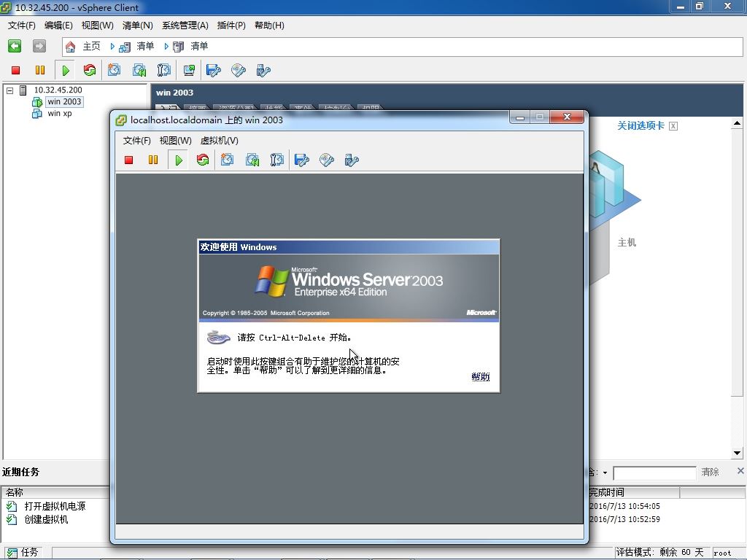Take snapshot from the main toolbar
Screen dimensions: 747x560
coord(114,71)
